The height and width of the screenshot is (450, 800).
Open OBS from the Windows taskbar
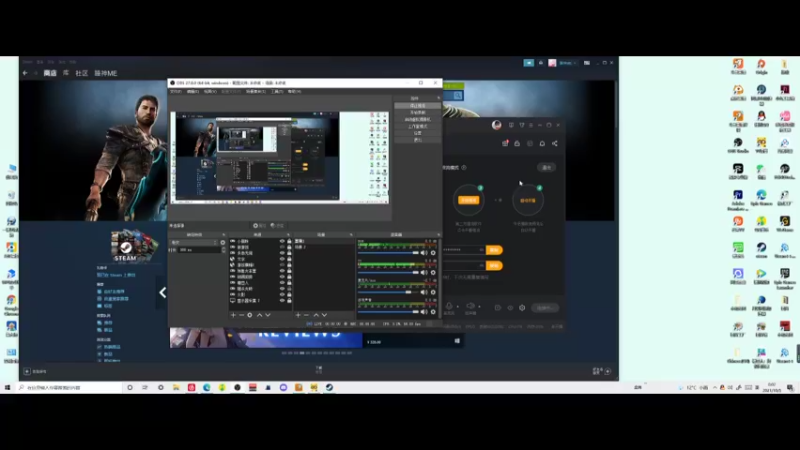tap(237, 388)
